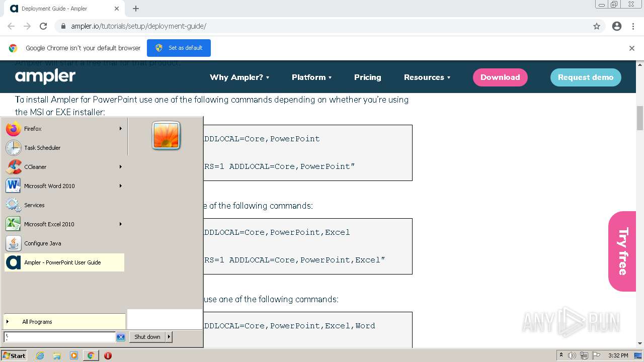Viewport: 644px width, 362px height.
Task: Open Ampler - PowerPoint User Guide
Action: pyautogui.click(x=64, y=262)
